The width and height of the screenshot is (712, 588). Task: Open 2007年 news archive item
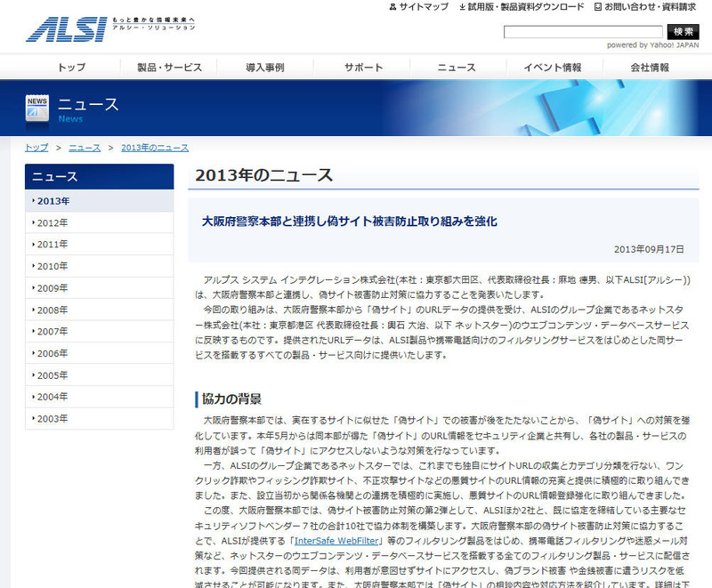coord(53,331)
